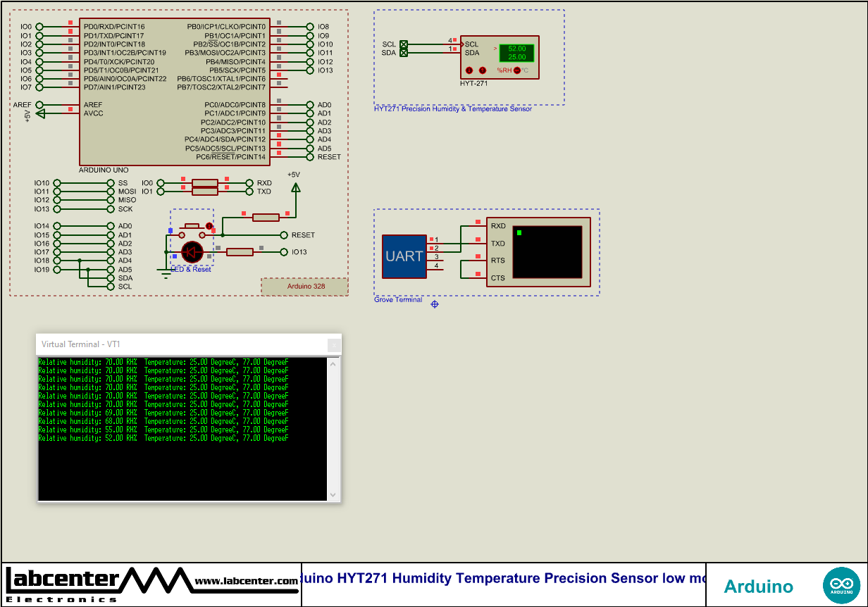Open the www.labcenter.com link
The height and width of the screenshot is (607, 868).
pyautogui.click(x=244, y=582)
